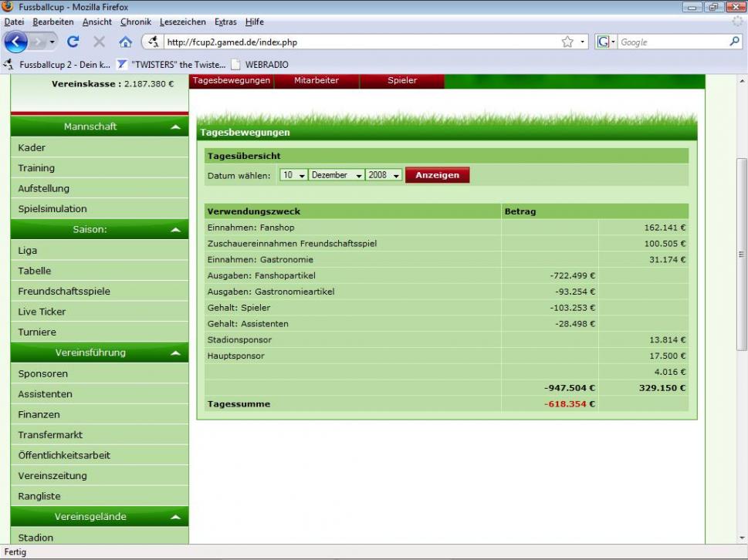The image size is (748, 560).
Task: Click the stop loading X icon
Action: pyautogui.click(x=99, y=42)
